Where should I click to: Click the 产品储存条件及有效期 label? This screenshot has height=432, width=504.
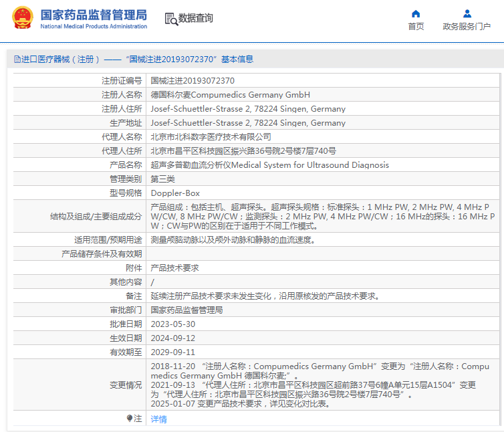[102, 254]
